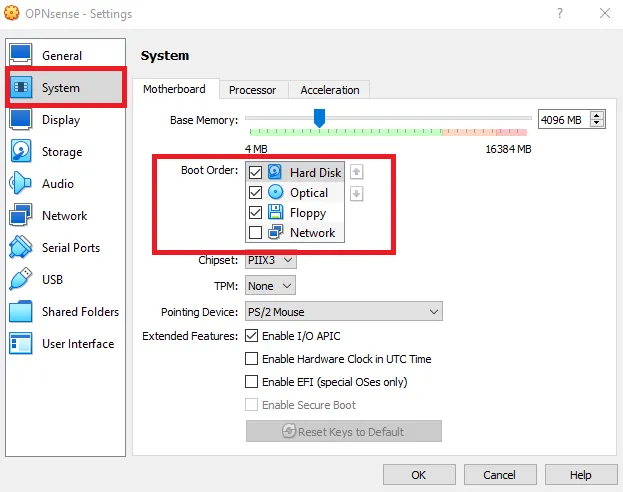This screenshot has height=492, width=623.
Task: Open the USB plug icon
Action: (x=21, y=279)
